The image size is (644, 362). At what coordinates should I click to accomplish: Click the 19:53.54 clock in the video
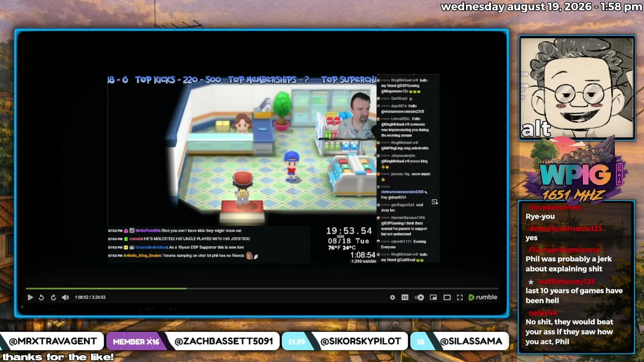pos(349,231)
